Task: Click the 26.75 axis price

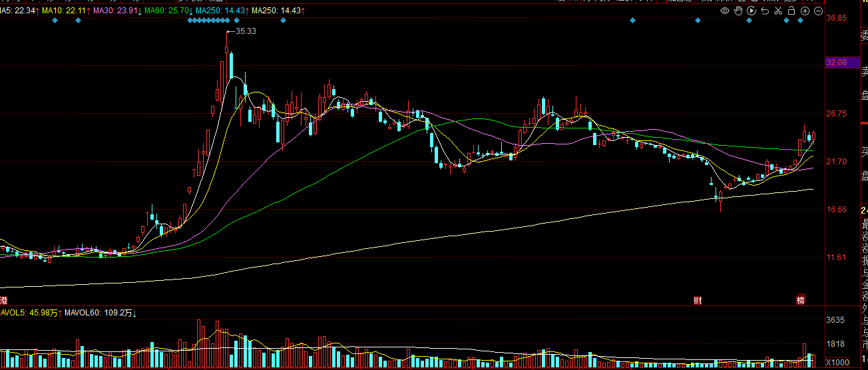Action: (836, 114)
